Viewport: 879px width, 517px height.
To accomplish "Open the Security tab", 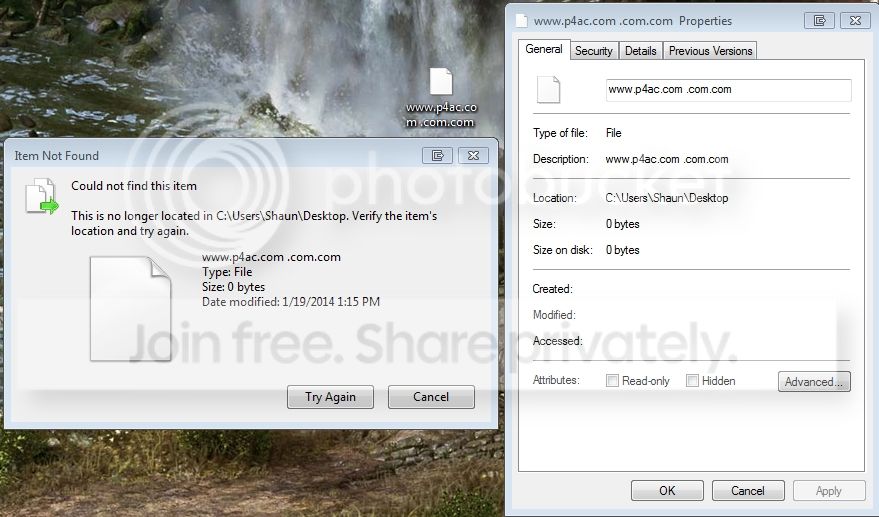I will tap(594, 51).
